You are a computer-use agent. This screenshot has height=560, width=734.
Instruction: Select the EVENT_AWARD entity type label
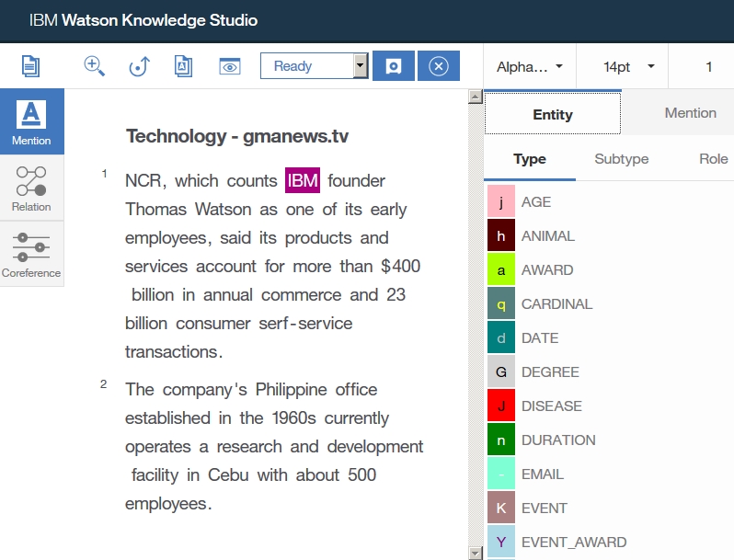574,543
